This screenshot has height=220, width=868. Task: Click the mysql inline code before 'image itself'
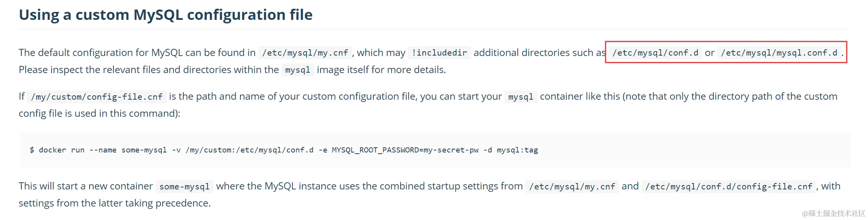point(298,70)
